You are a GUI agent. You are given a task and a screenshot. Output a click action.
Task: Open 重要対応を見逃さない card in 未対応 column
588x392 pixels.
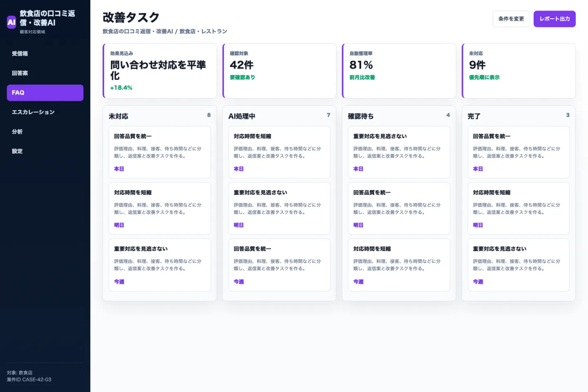(160, 265)
